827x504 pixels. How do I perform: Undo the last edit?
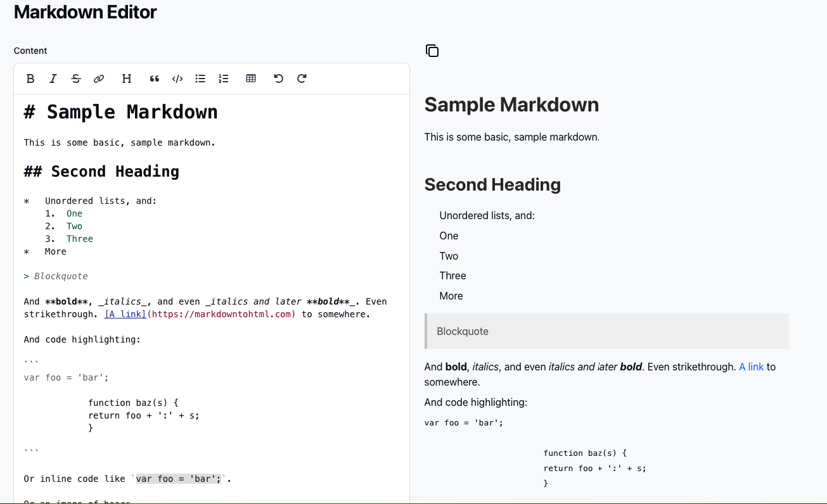tap(278, 78)
